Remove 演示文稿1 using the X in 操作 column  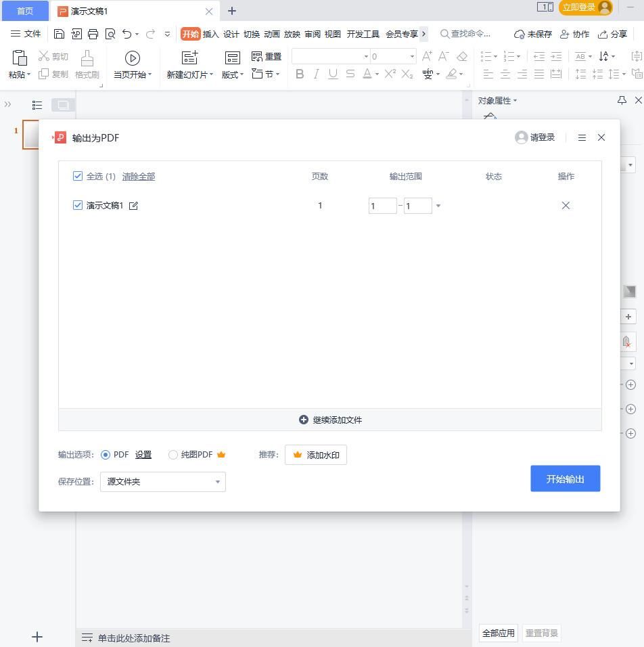pos(566,206)
